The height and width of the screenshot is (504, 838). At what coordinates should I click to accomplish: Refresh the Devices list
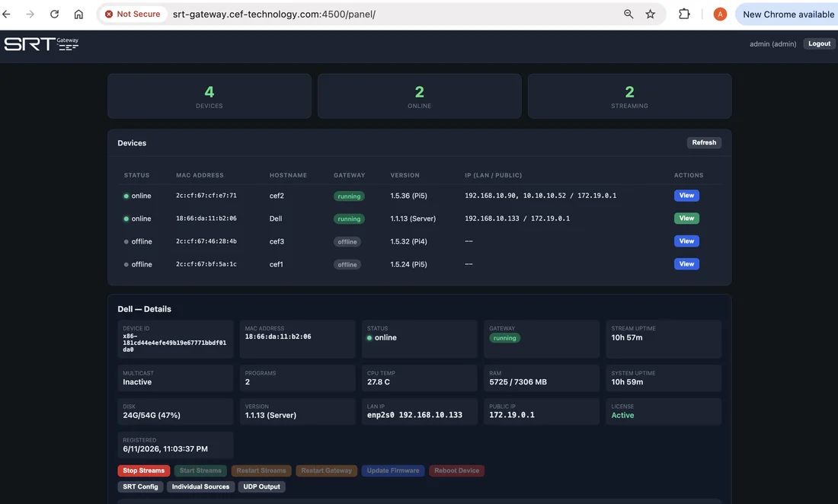(x=704, y=142)
